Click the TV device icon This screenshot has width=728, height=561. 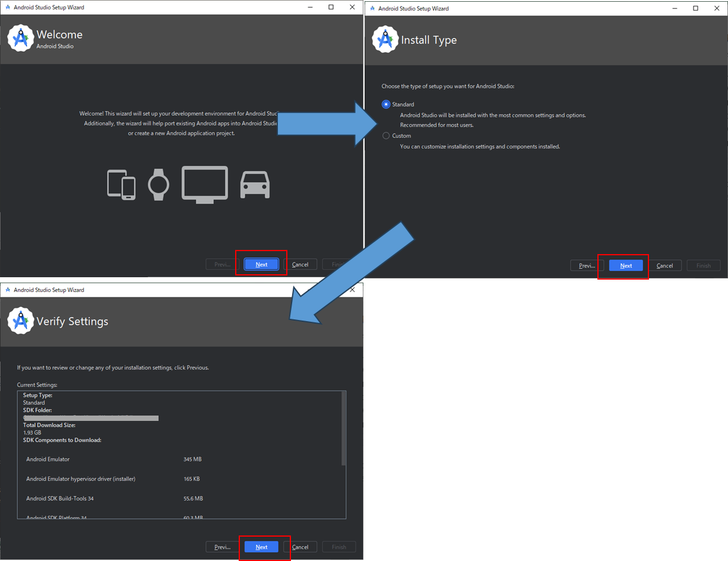click(204, 185)
